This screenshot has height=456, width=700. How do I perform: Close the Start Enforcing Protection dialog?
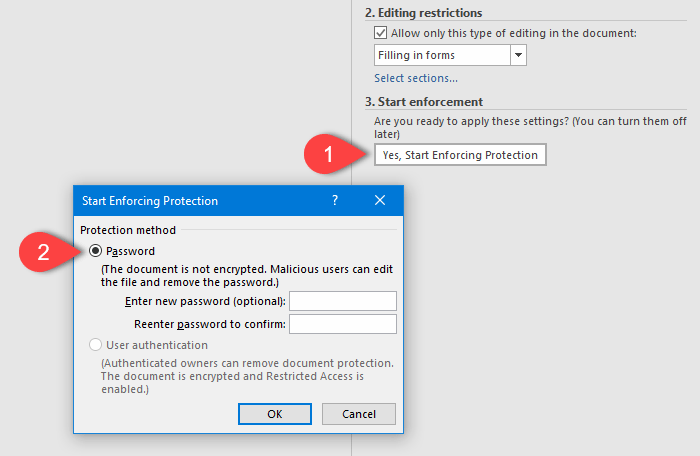pos(380,200)
